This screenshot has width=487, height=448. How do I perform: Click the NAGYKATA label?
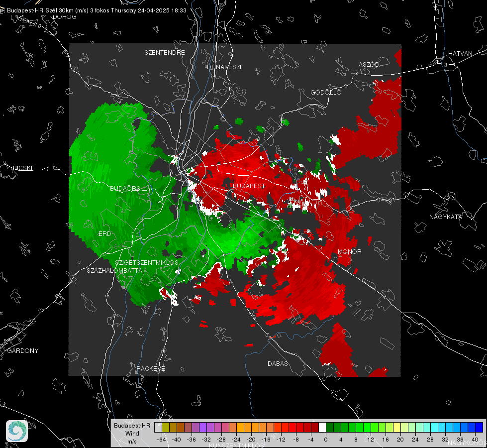coord(446,217)
